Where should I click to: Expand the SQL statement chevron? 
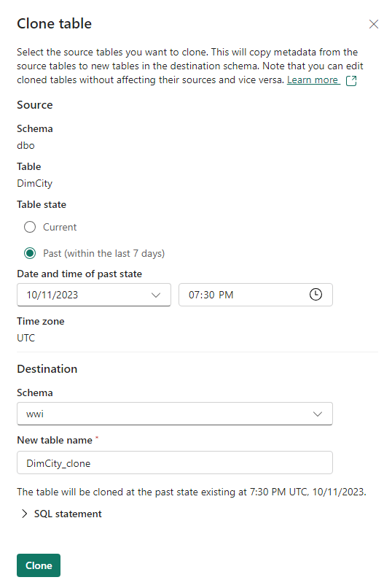pos(25,514)
